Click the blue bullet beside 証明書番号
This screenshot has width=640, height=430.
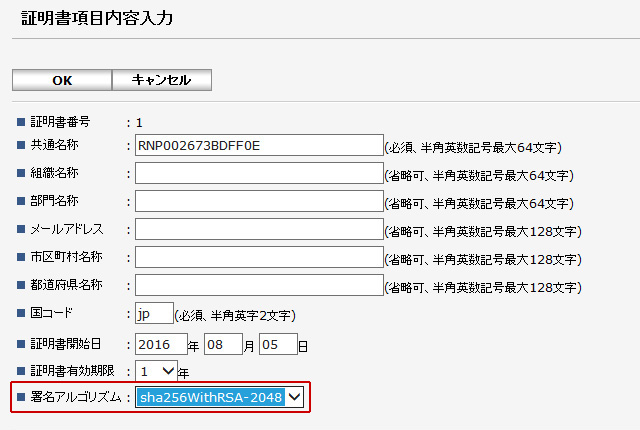(x=21, y=122)
